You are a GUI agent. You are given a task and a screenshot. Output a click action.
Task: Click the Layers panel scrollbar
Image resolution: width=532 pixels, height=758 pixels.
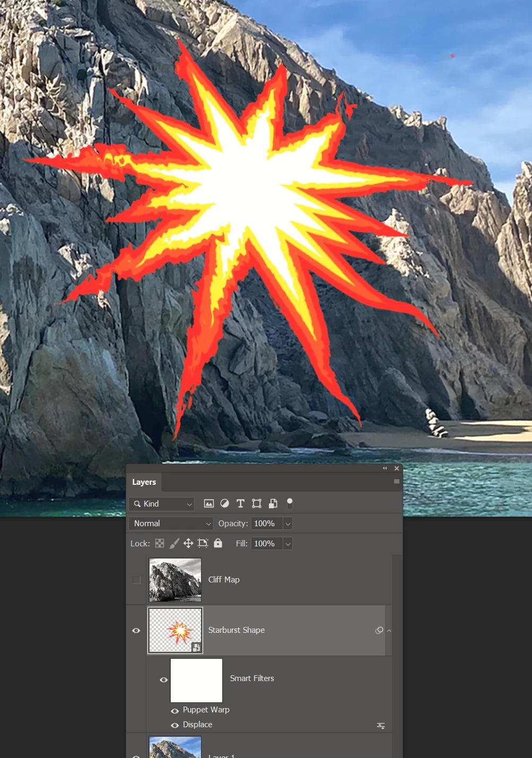pos(397,656)
